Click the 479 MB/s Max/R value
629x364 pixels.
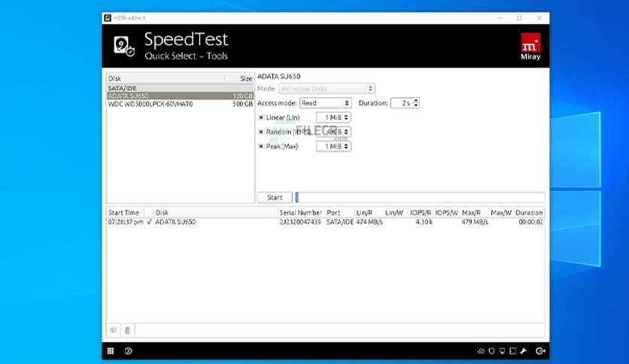[x=475, y=222]
